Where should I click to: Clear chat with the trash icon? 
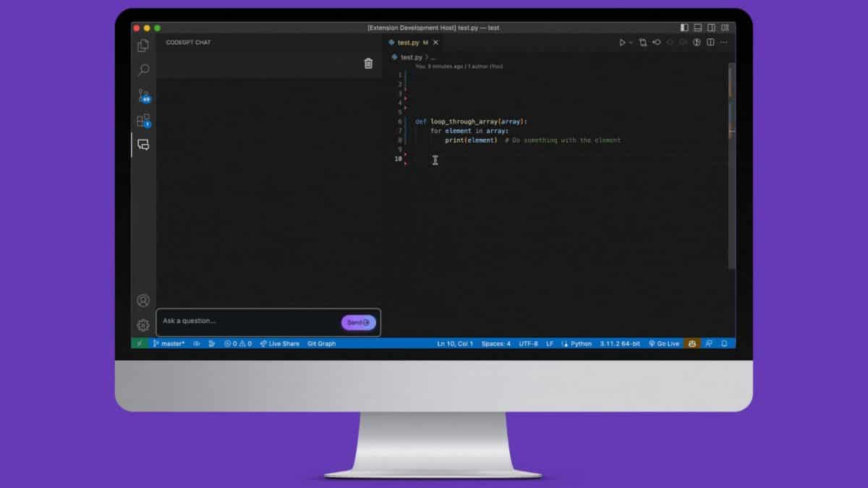click(368, 64)
